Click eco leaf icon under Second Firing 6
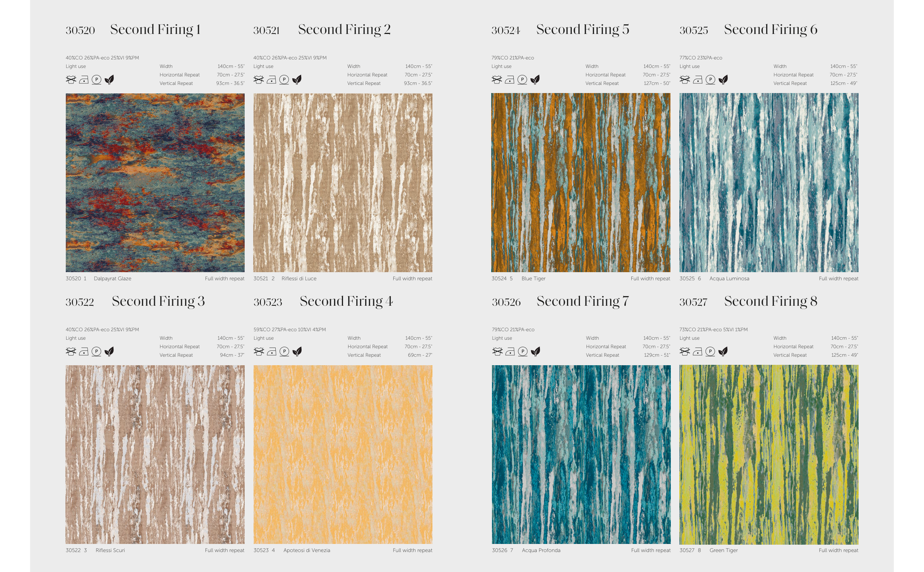 723,80
